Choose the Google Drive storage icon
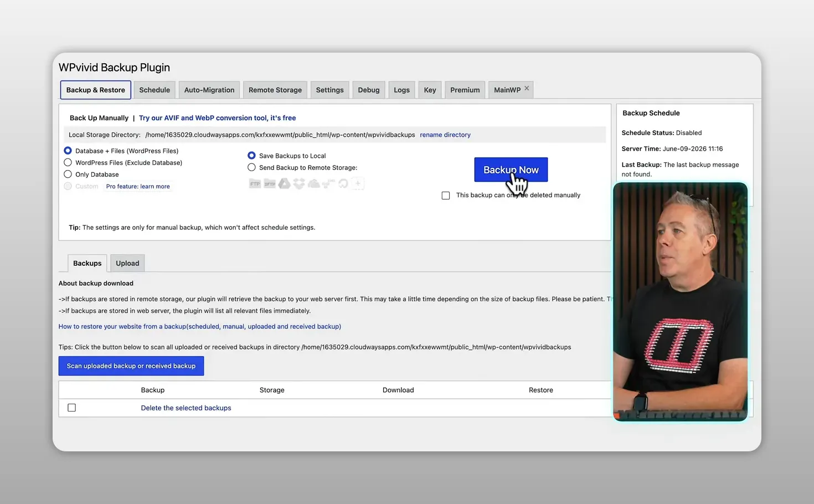The image size is (814, 504). pos(284,183)
